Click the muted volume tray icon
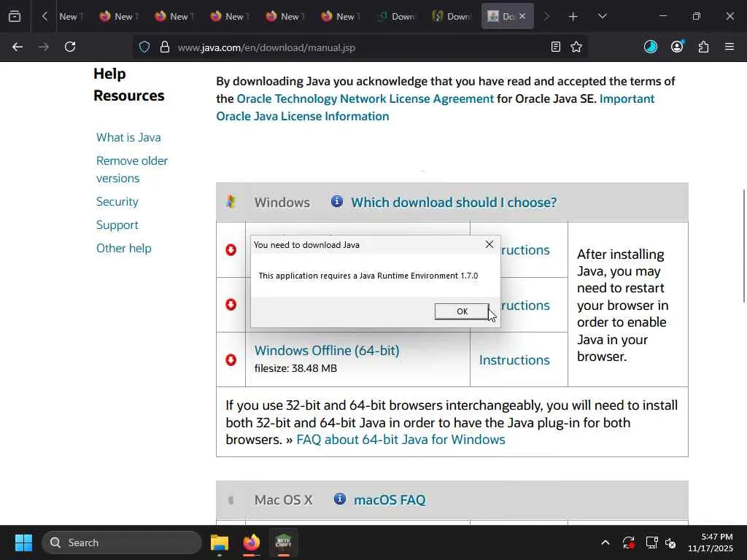The width and height of the screenshot is (747, 560). (671, 542)
